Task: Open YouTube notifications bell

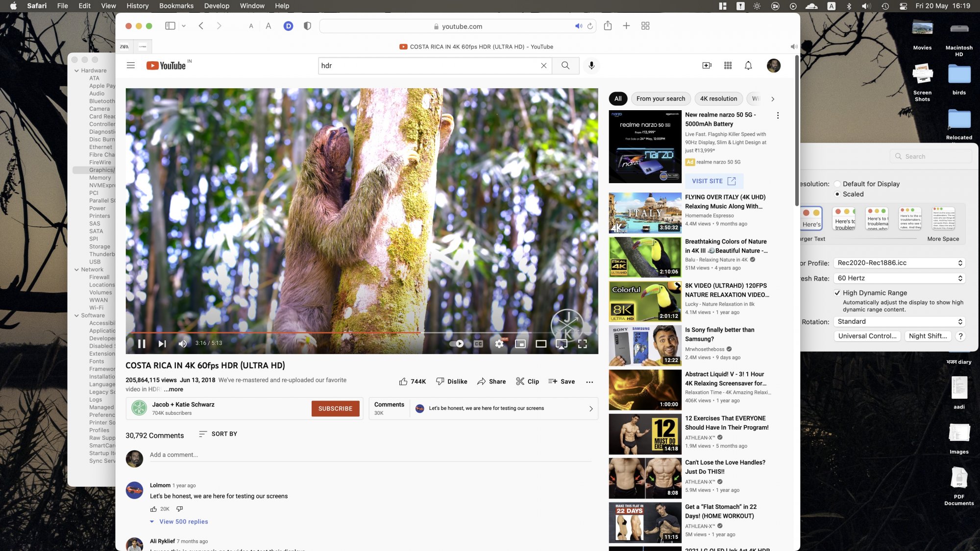Action: tap(748, 66)
